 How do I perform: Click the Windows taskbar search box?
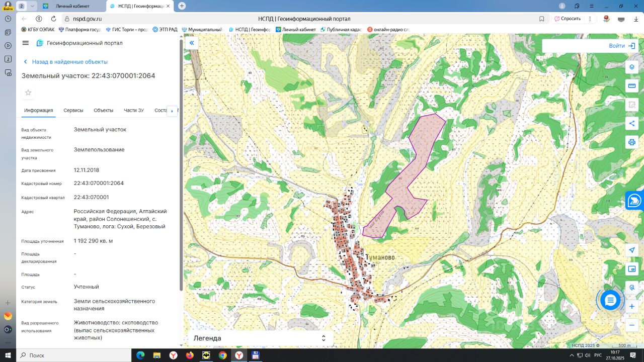(73, 355)
